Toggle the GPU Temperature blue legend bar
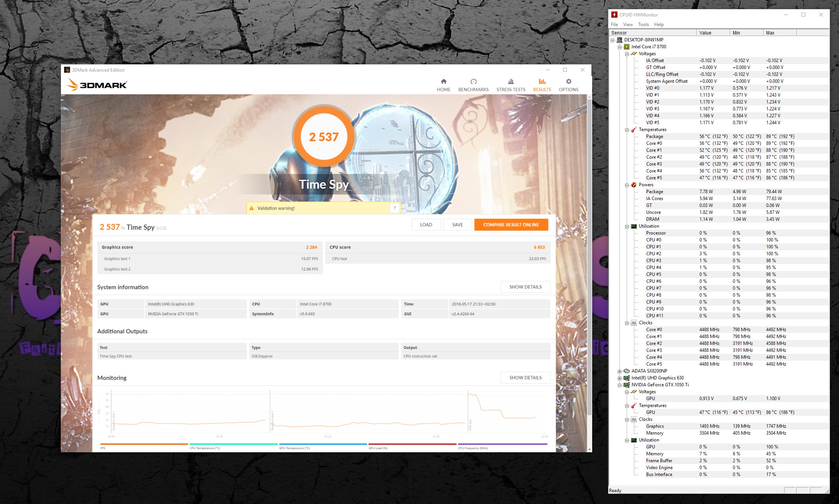 [323, 444]
